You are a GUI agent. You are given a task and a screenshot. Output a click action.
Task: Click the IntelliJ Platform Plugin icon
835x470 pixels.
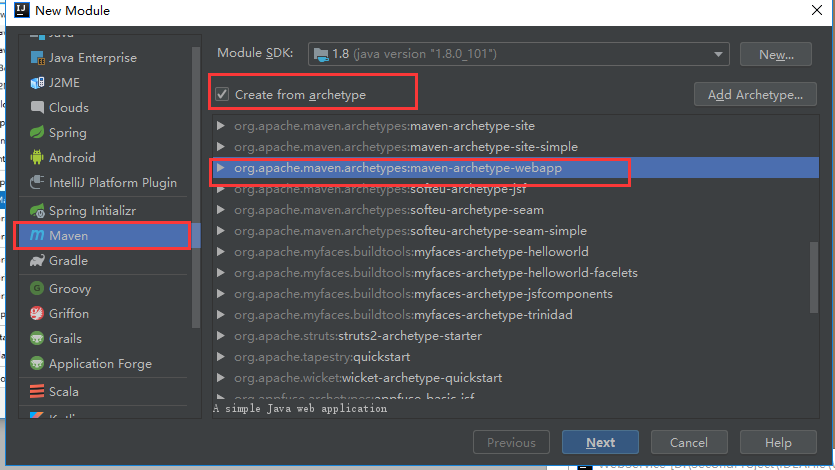[37, 183]
